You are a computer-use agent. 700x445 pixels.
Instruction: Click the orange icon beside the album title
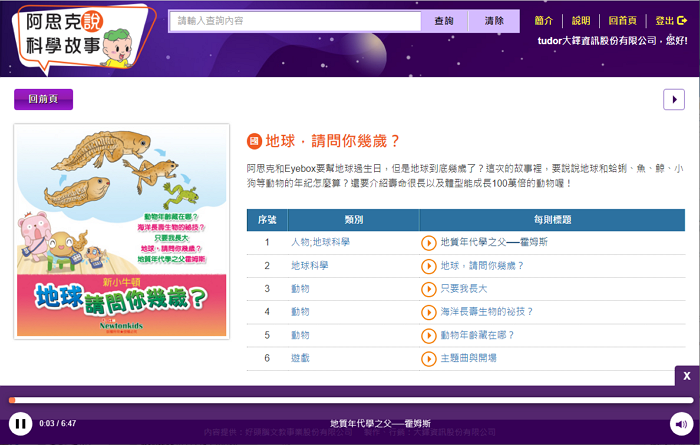(254, 141)
